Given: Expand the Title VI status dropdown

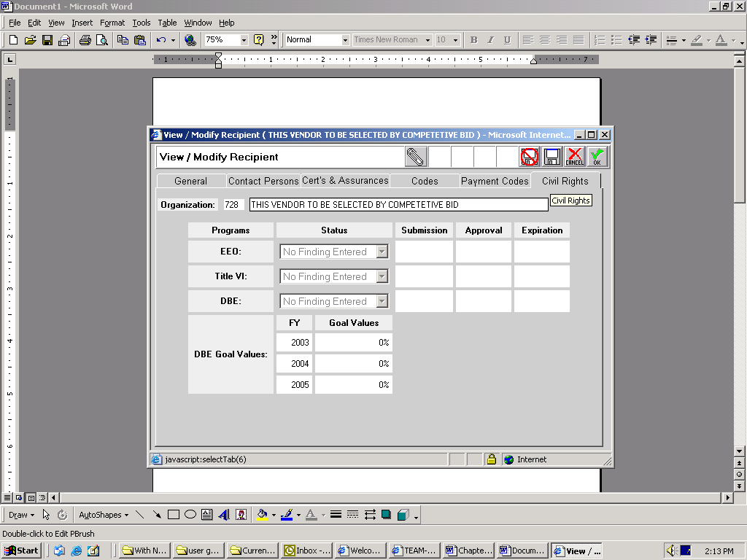Looking at the screenshot, I should (382, 276).
